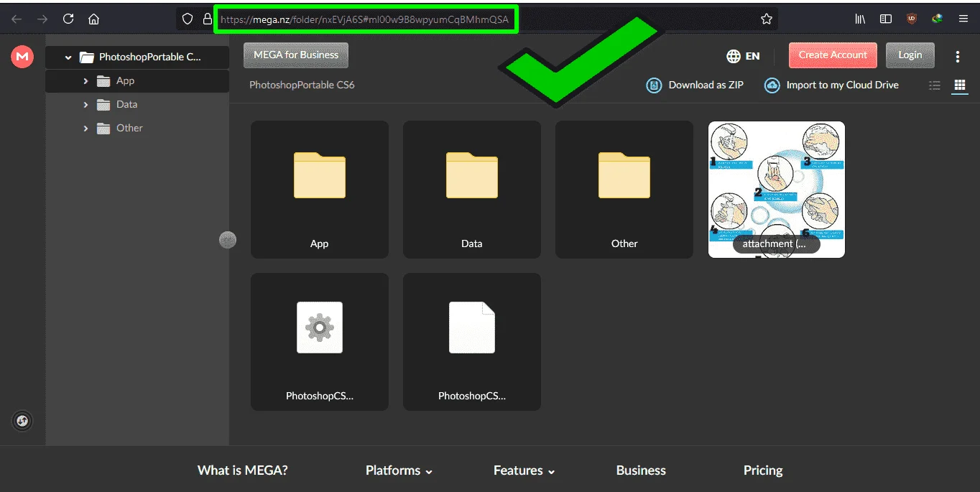Viewport: 980px width, 492px height.
Task: Click the mega.nz URL address field
Action: click(366, 19)
